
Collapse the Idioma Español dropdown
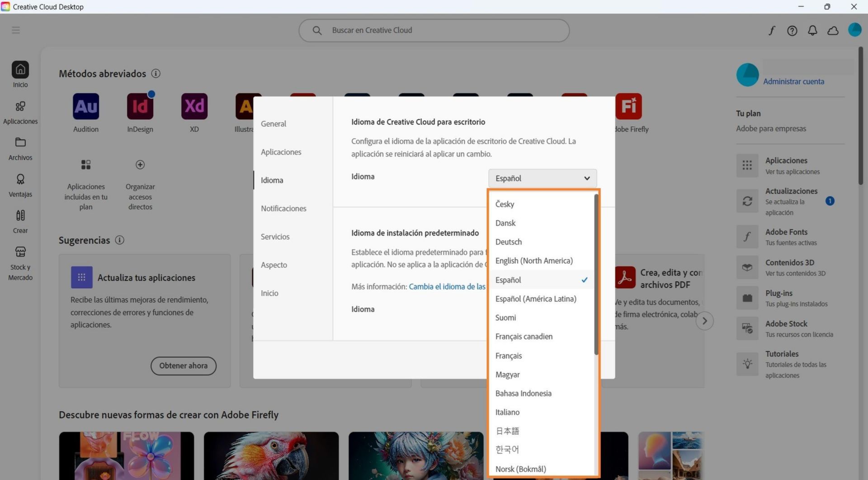click(542, 178)
